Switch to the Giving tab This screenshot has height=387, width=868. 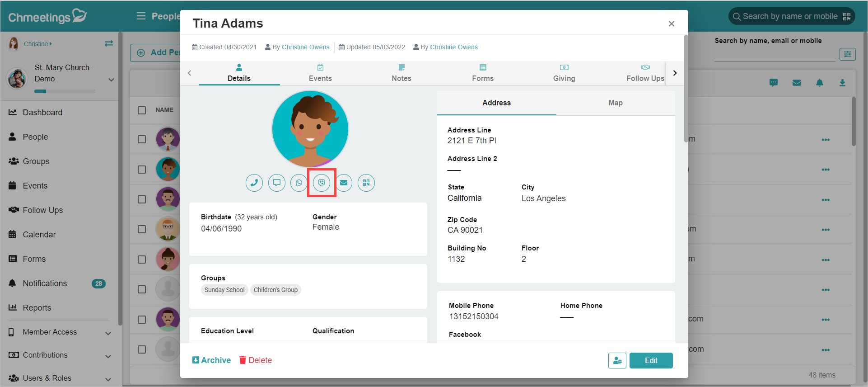point(564,73)
